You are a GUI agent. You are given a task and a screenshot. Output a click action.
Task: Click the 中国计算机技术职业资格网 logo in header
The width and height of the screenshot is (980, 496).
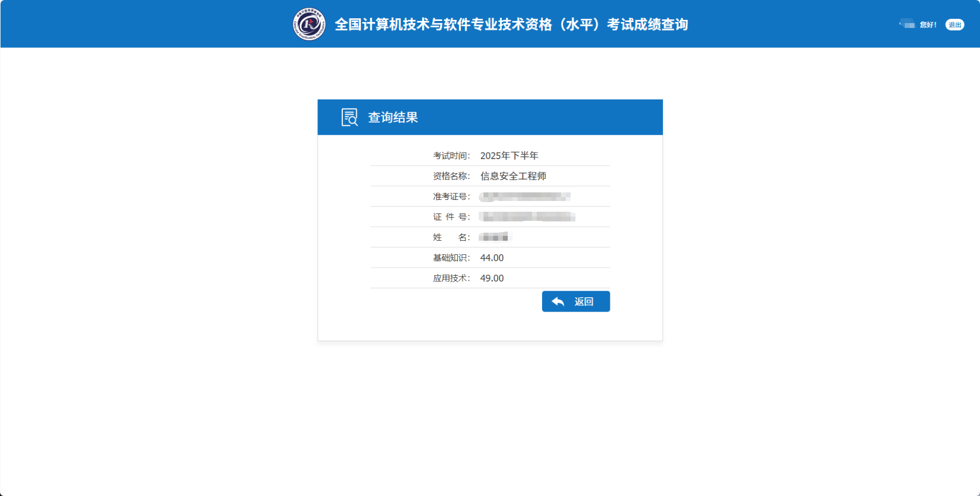(x=308, y=24)
